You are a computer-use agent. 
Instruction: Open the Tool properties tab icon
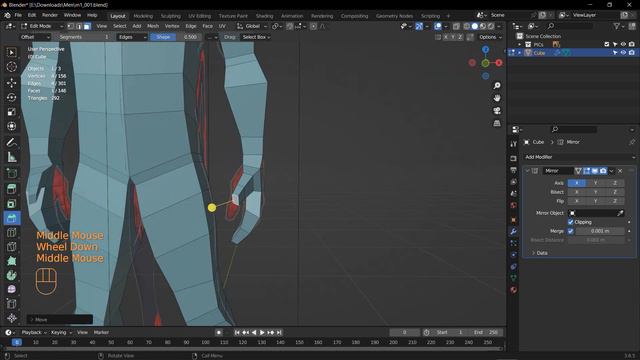513,144
